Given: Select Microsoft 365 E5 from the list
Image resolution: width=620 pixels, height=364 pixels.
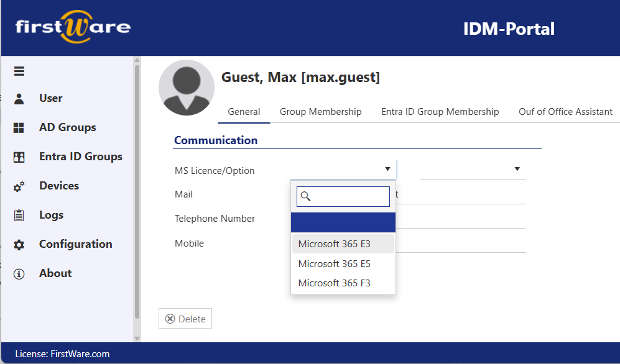Looking at the screenshot, I should tap(334, 263).
